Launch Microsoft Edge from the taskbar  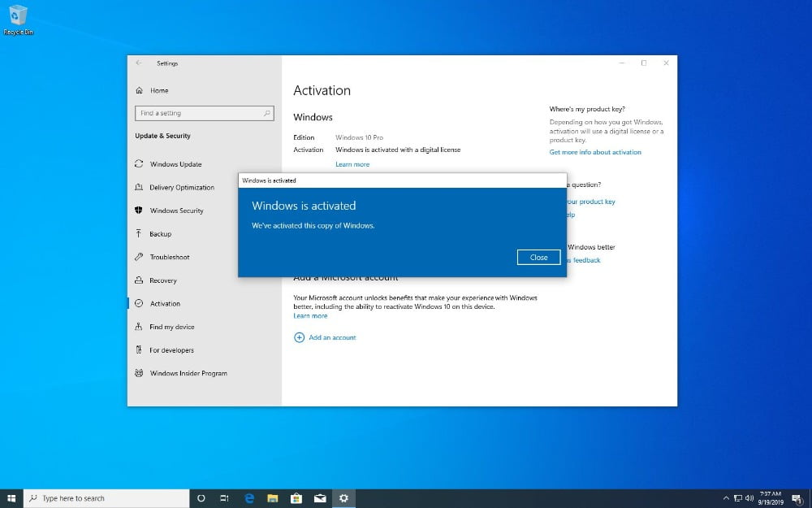coord(249,497)
